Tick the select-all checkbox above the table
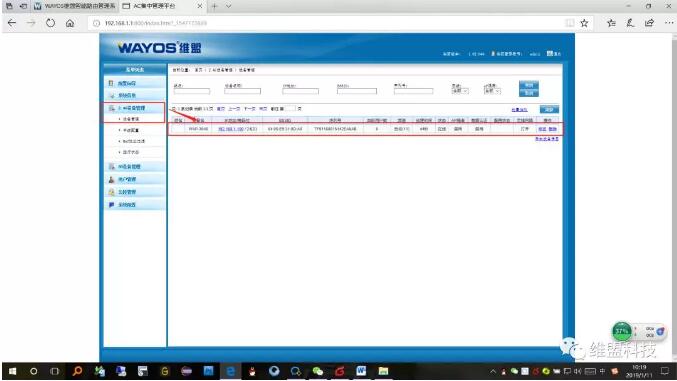The width and height of the screenshot is (677, 381). tap(174, 109)
